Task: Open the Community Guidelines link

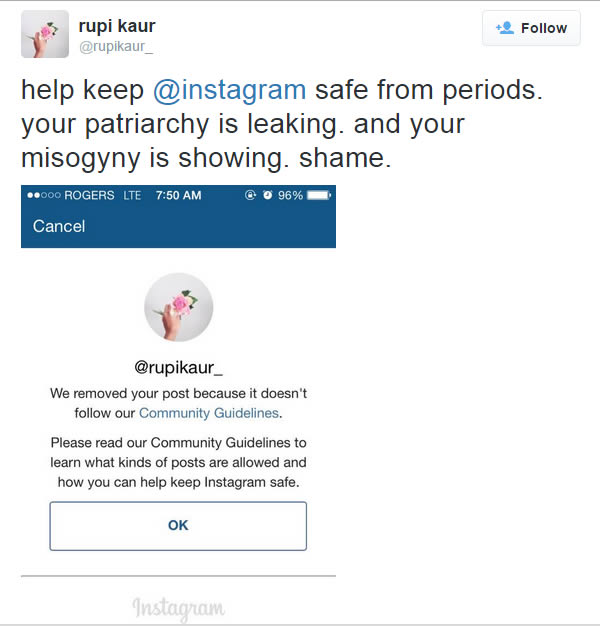Action: (x=208, y=413)
